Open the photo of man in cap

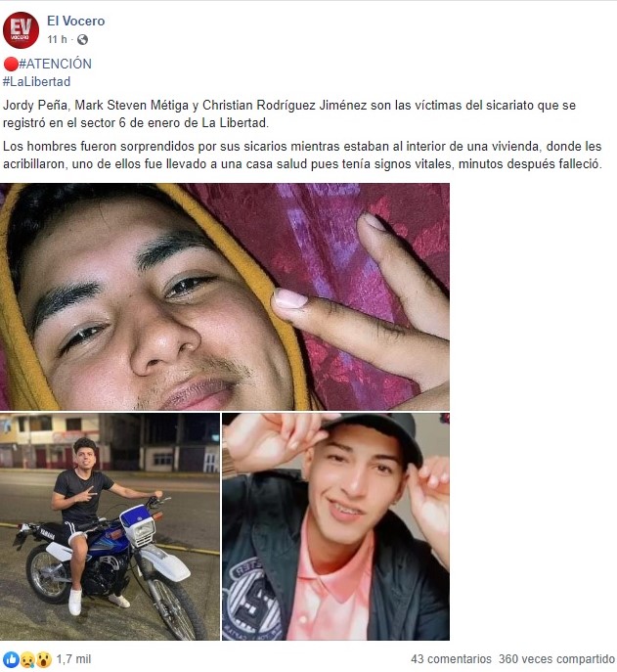pos(335,526)
